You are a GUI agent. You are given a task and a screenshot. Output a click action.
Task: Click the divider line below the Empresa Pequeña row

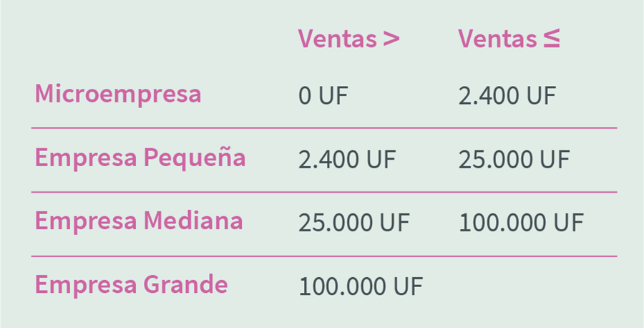[323, 192]
